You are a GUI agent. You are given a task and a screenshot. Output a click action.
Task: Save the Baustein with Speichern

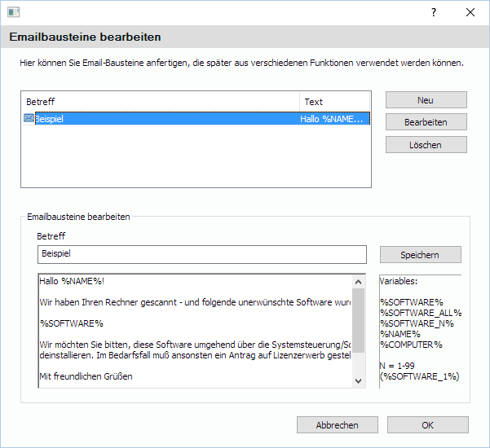click(421, 255)
